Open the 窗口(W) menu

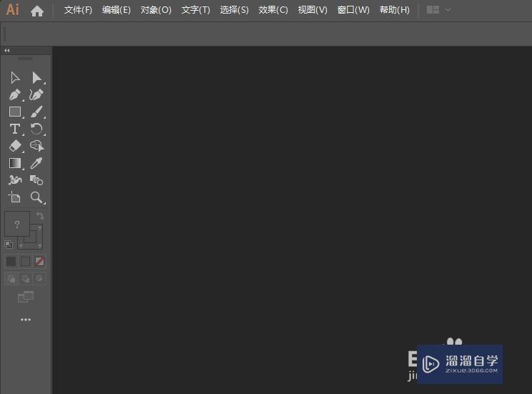point(353,10)
